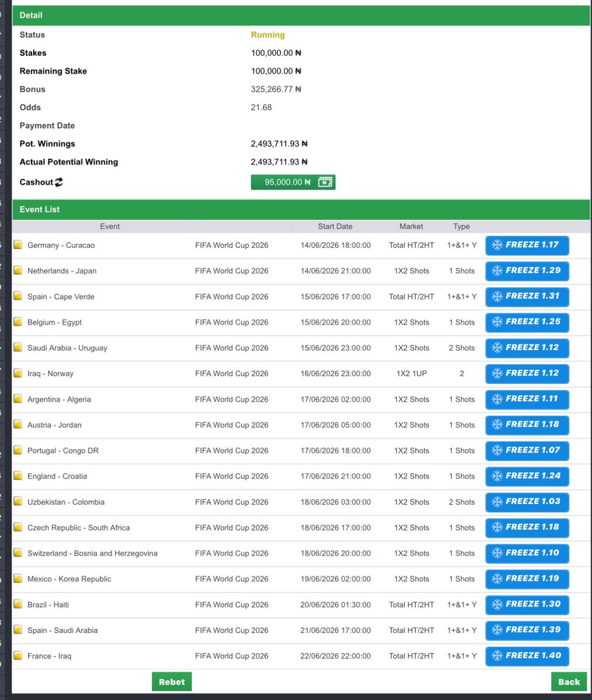Click yellow status icon for Saudi Arabia - Uruguay

coord(18,348)
